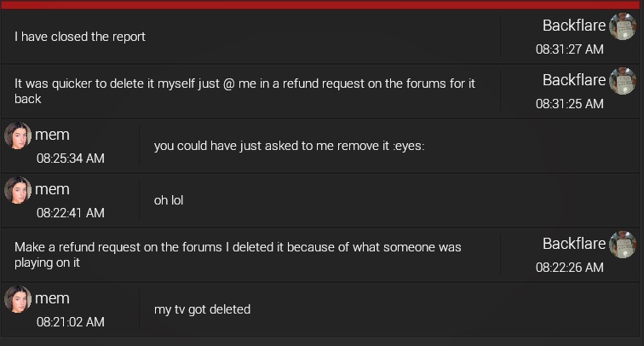Viewport: 644px width, 346px height.
Task: Select the "you could have just asked" message
Action: 289,146
